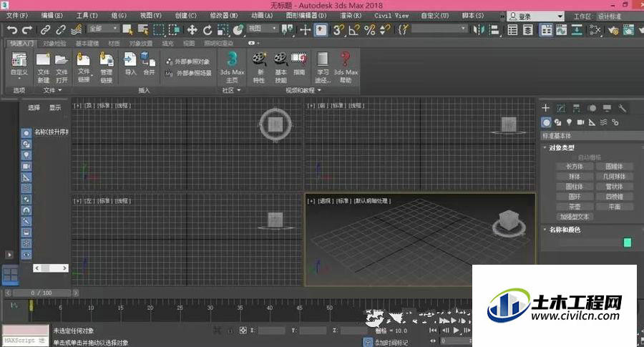Click the Rectangular Selection Region icon
The width and height of the screenshot is (644, 347).
coord(159,30)
